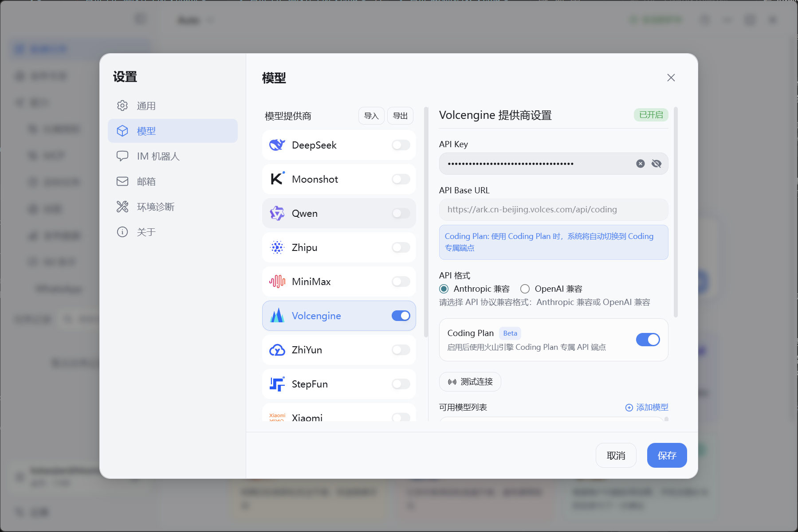Click the DeepSeek whale logo icon
The width and height of the screenshot is (798, 532).
277,145
